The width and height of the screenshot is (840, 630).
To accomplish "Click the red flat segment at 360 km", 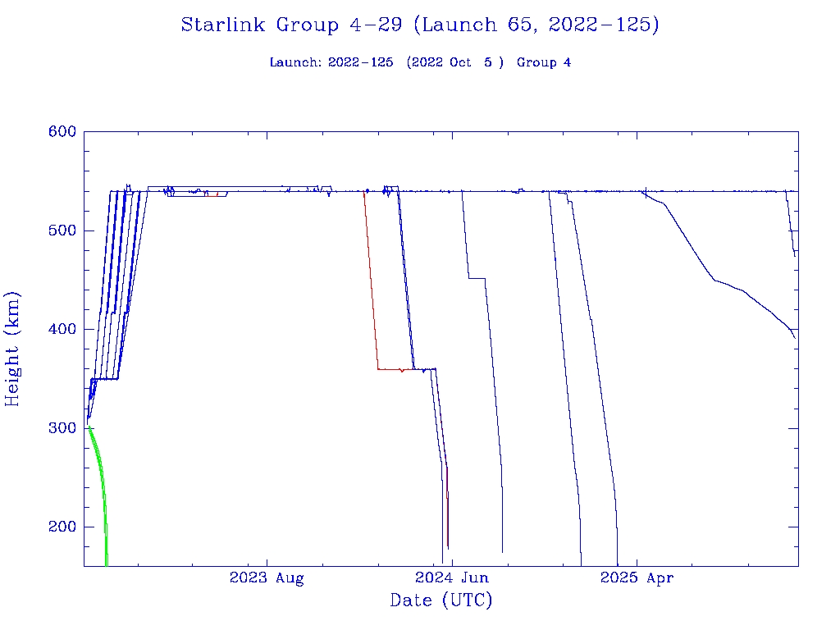I will click(390, 370).
